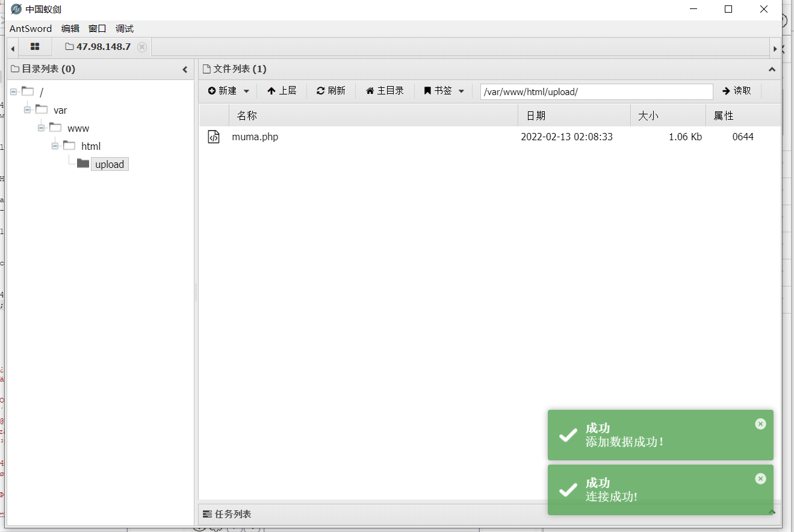Refresh the file list with 刷新

click(x=331, y=91)
